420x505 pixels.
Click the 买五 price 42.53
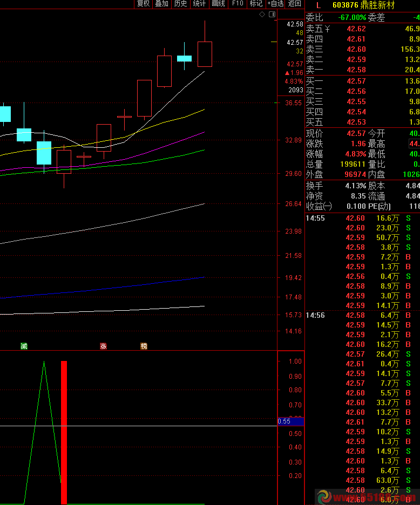coord(356,122)
